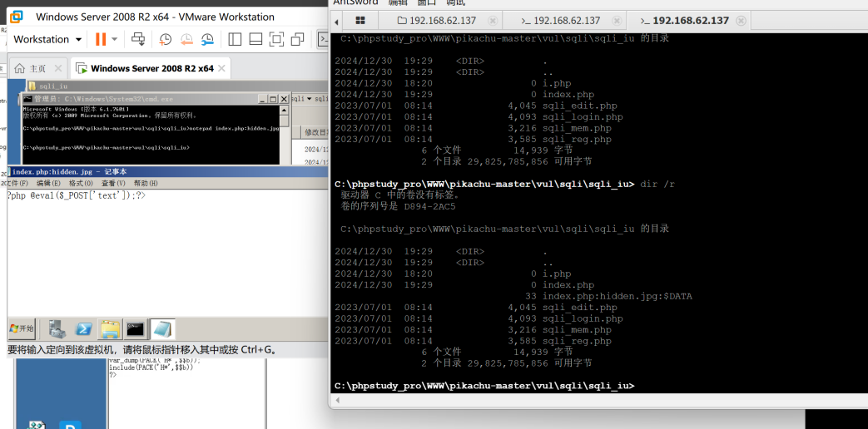Click the 开始 Start button in the VM

pyautogui.click(x=22, y=328)
